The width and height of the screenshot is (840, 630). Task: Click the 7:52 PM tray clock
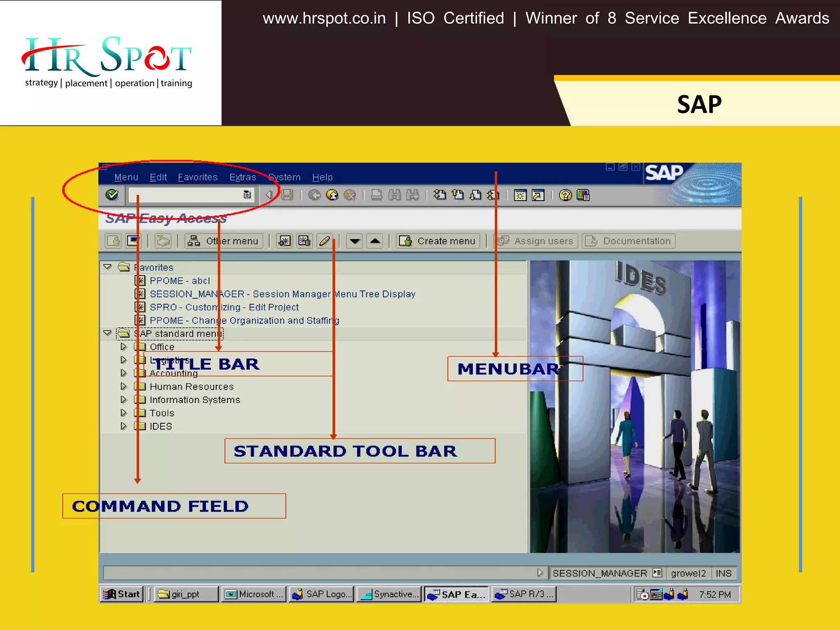coord(715,594)
